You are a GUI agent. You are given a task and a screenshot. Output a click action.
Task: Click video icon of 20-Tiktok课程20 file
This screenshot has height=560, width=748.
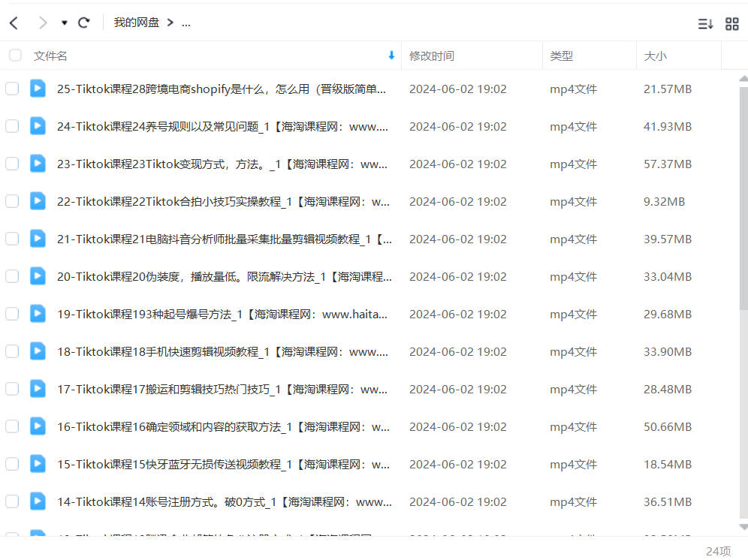(38, 277)
